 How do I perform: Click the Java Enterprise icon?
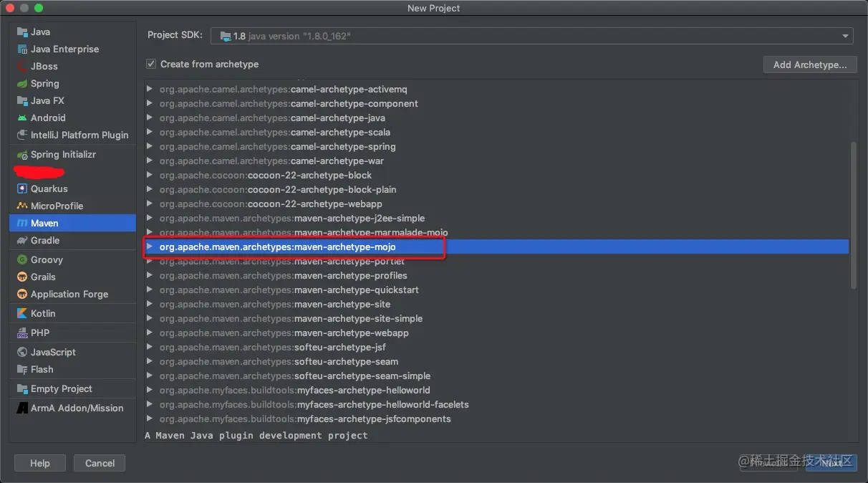[22, 49]
